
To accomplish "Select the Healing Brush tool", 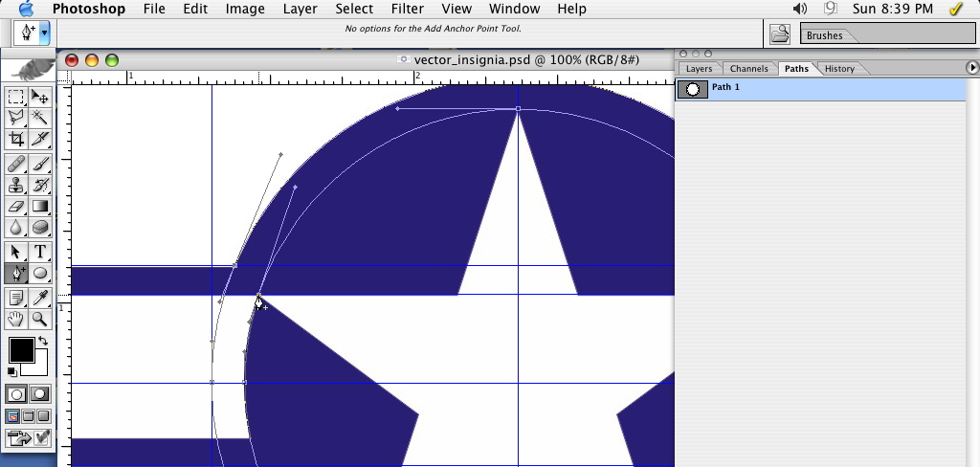I will point(16,165).
